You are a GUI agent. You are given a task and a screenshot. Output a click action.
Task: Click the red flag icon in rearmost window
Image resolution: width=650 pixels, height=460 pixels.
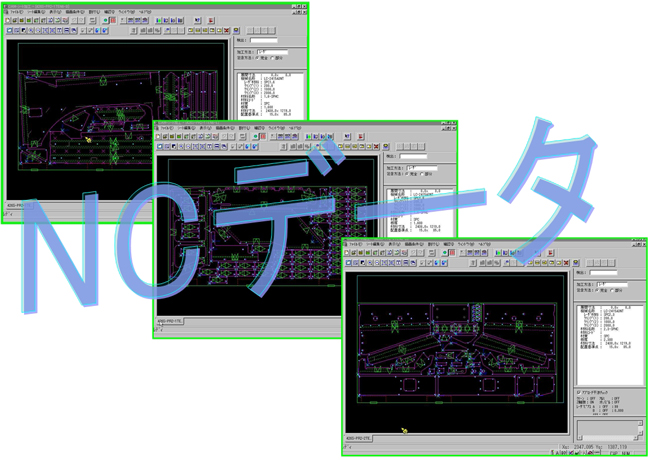[211, 20]
